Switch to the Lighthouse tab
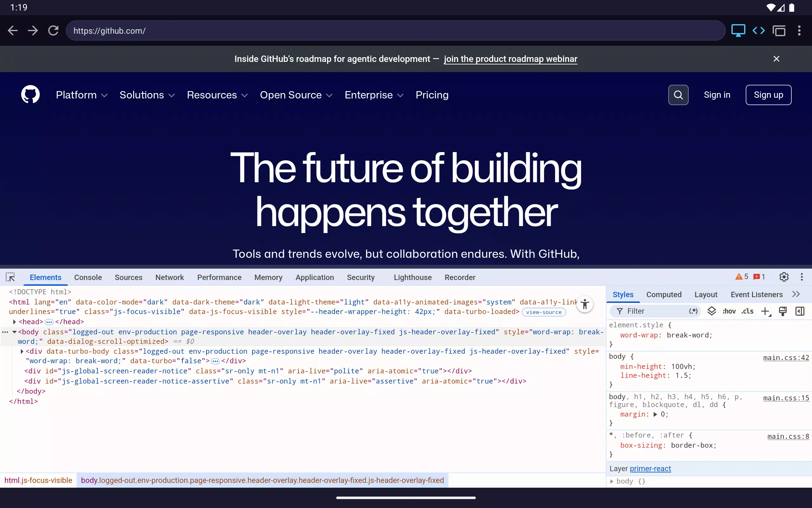 point(413,277)
